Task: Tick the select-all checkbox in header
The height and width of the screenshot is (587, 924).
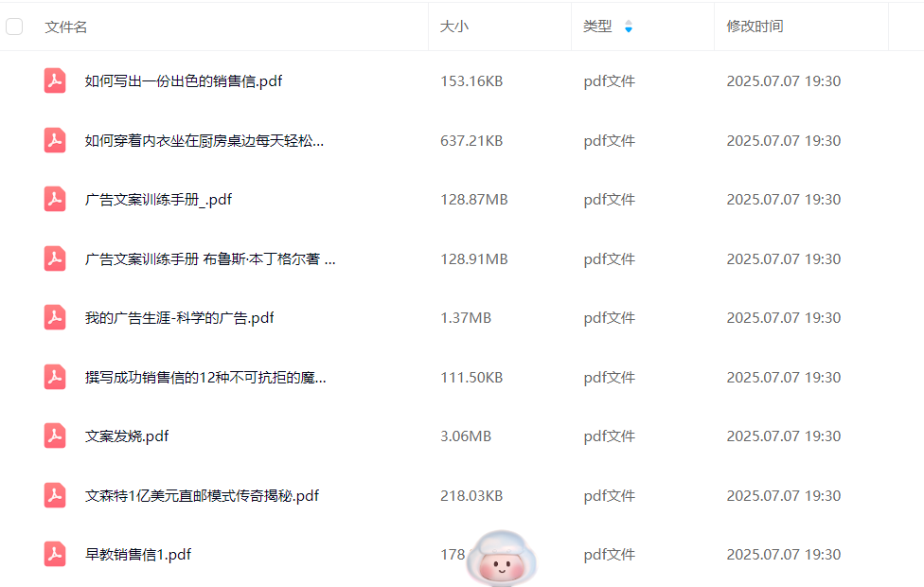Action: [x=14, y=27]
